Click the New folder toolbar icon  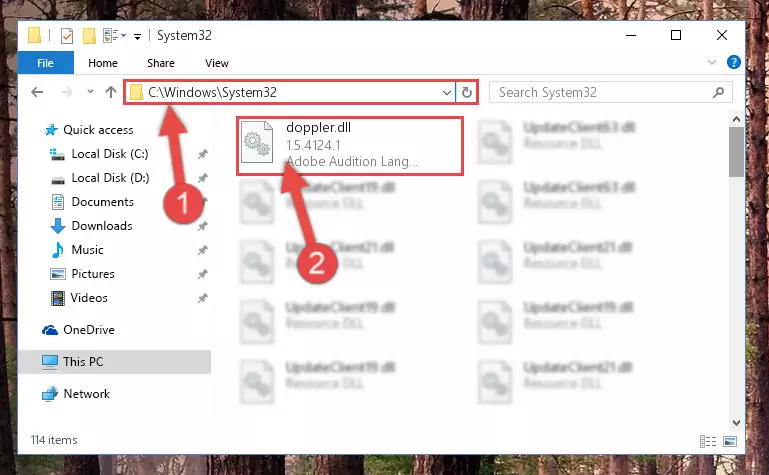tap(89, 36)
